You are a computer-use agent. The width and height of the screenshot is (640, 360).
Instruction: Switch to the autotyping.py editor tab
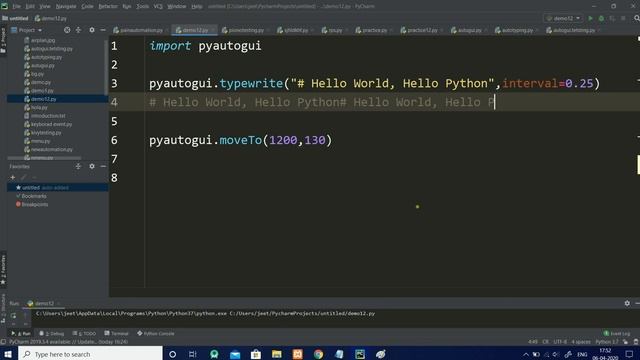517,30
